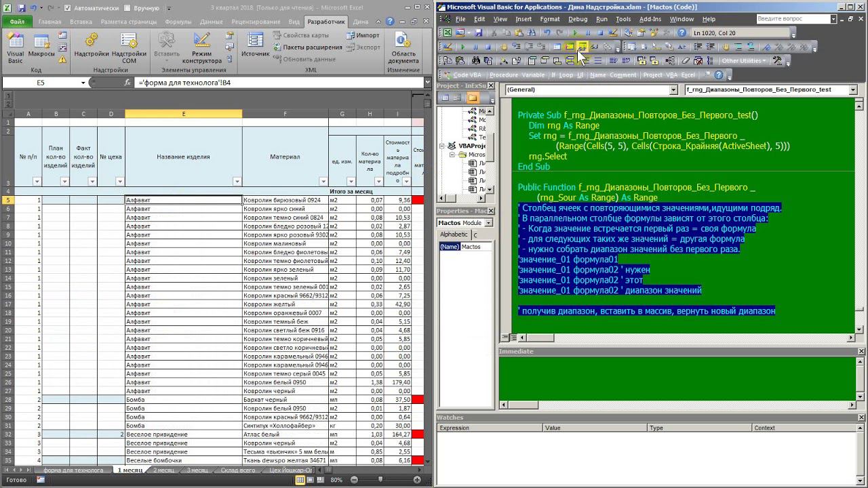Select the 1 месяц sheet tab
868x488 pixels.
[x=130, y=470]
